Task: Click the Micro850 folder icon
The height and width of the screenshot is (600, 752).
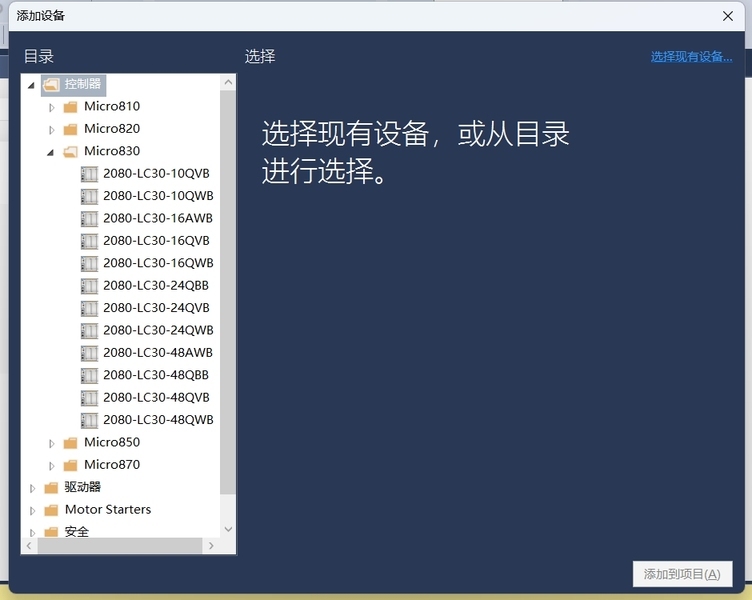Action: [70, 443]
